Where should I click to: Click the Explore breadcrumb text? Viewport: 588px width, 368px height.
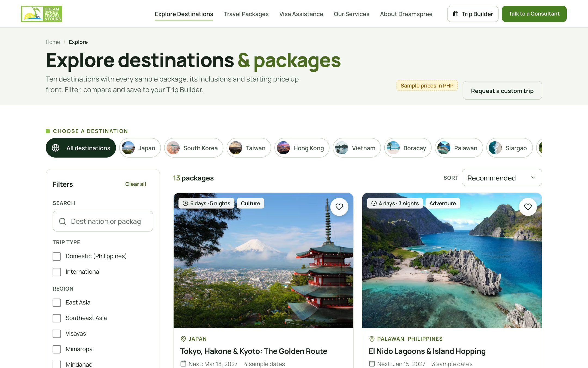pyautogui.click(x=78, y=42)
